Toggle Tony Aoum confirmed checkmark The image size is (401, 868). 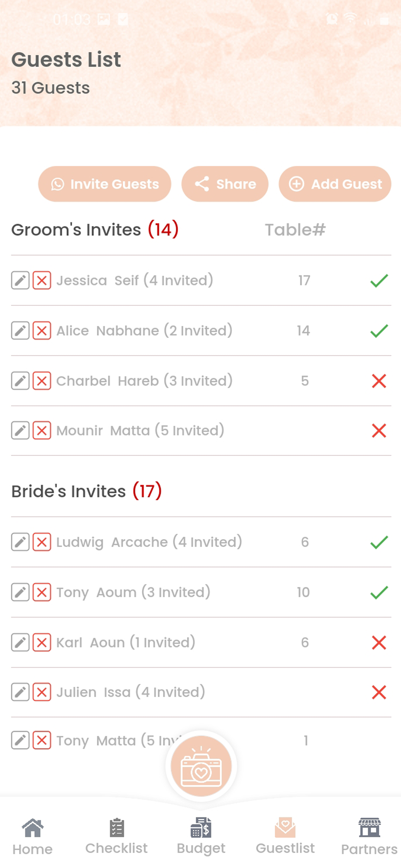[379, 593]
